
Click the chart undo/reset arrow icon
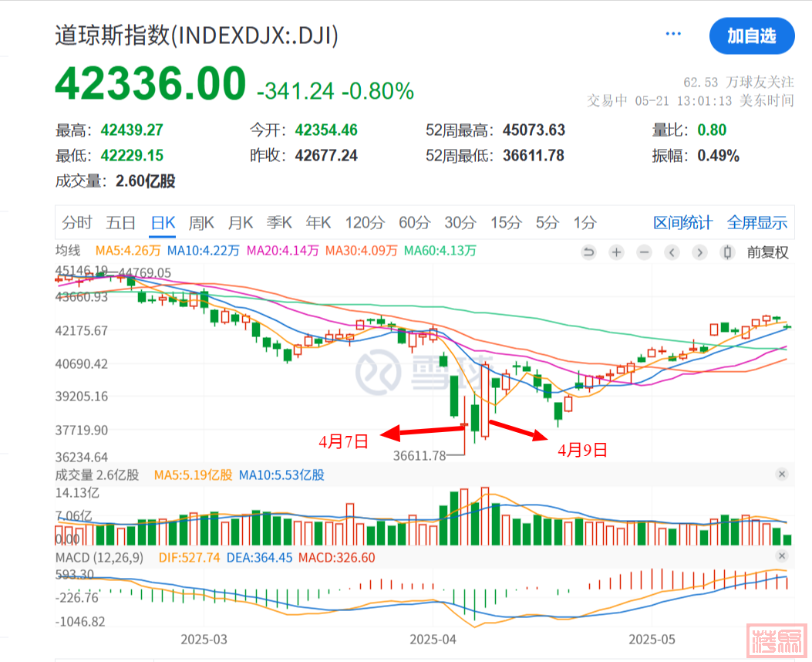589,253
